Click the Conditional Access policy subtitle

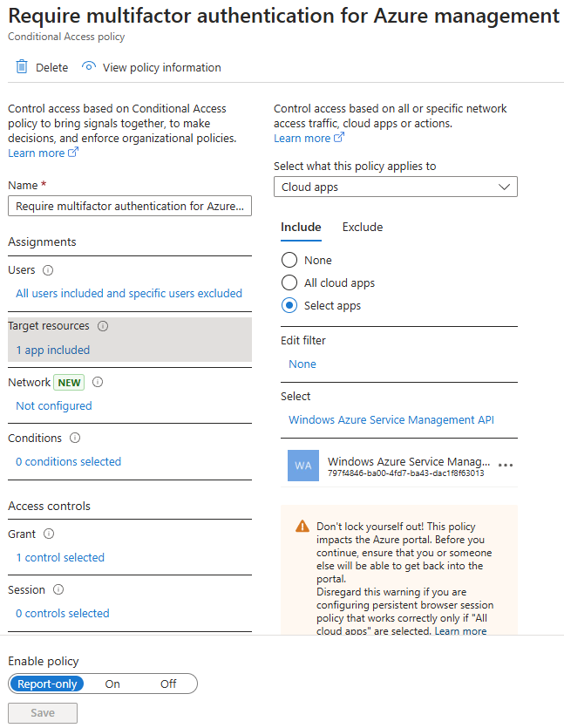[x=66, y=37]
